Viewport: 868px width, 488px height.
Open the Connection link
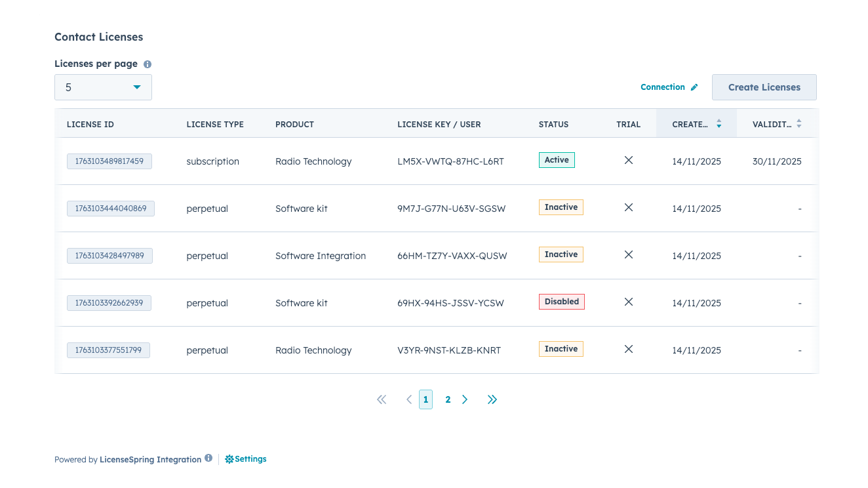point(662,87)
